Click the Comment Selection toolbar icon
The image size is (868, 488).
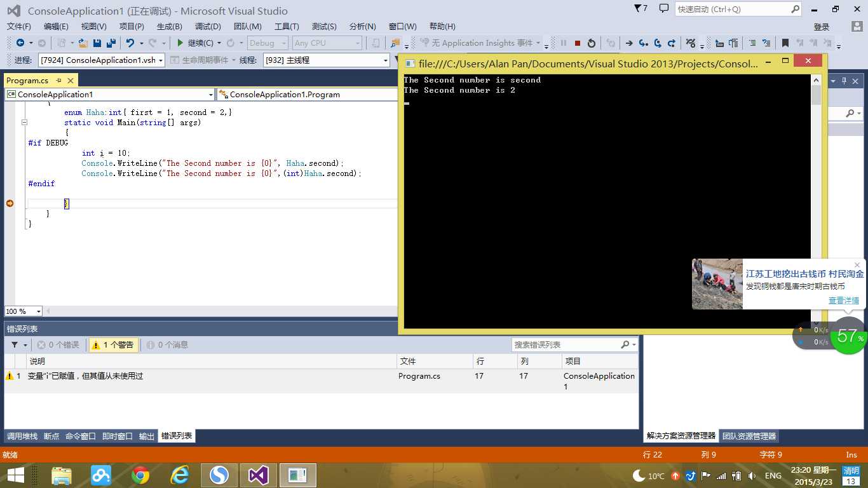pyautogui.click(x=752, y=43)
